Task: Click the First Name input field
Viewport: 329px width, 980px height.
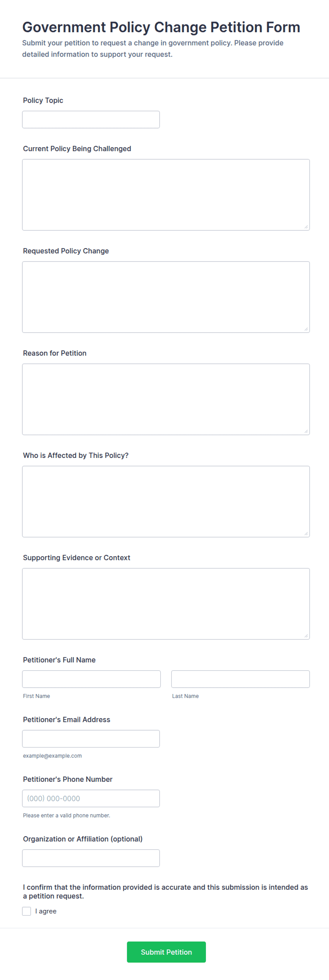Action: coord(91,679)
